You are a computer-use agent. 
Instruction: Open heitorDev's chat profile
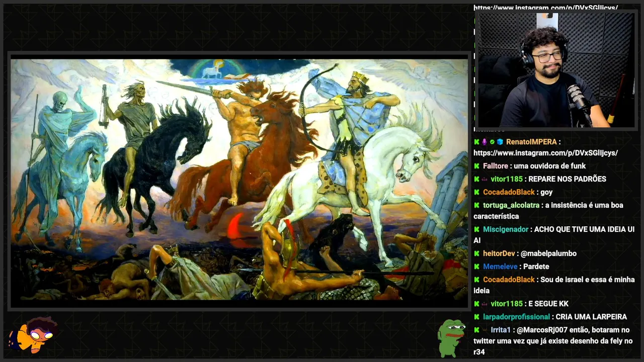pos(499,253)
